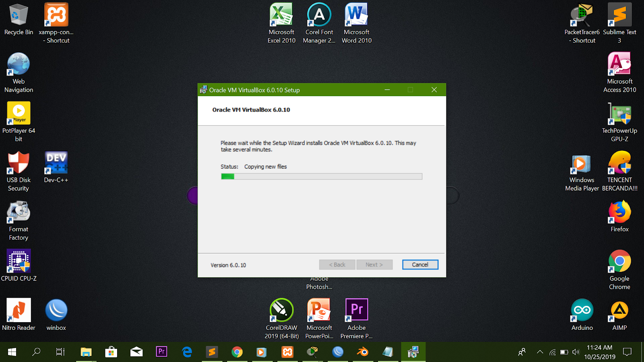The width and height of the screenshot is (644, 362).
Task: Click the 'Version 6.0.10' text in setup
Action: click(x=228, y=265)
